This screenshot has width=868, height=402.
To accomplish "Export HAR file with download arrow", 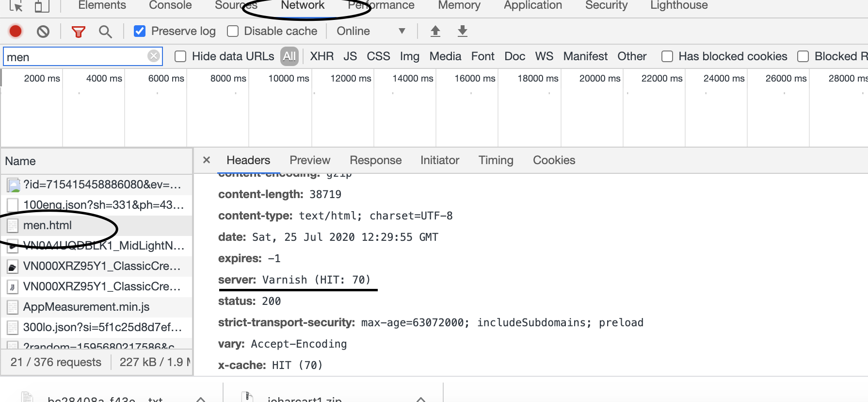I will [463, 31].
